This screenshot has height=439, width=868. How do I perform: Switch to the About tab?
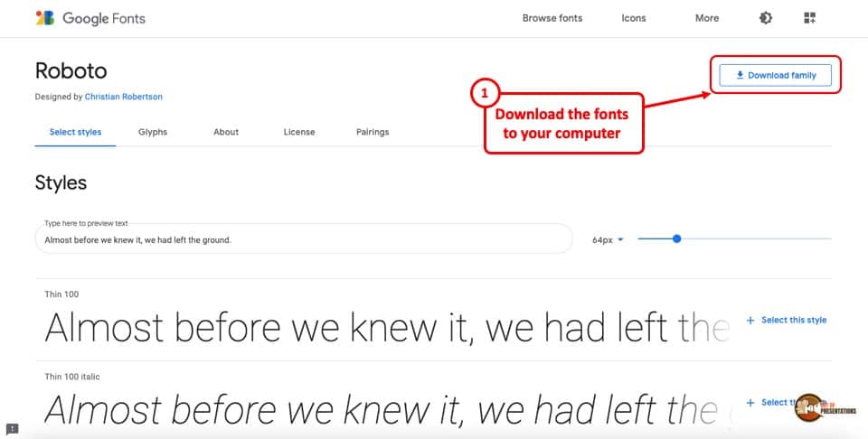226,132
